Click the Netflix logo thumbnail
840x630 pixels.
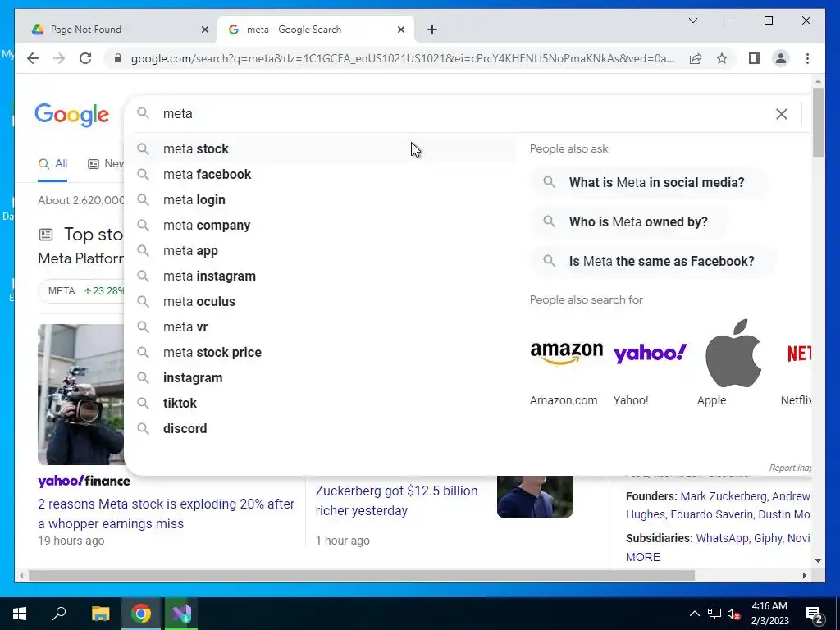tap(798, 353)
